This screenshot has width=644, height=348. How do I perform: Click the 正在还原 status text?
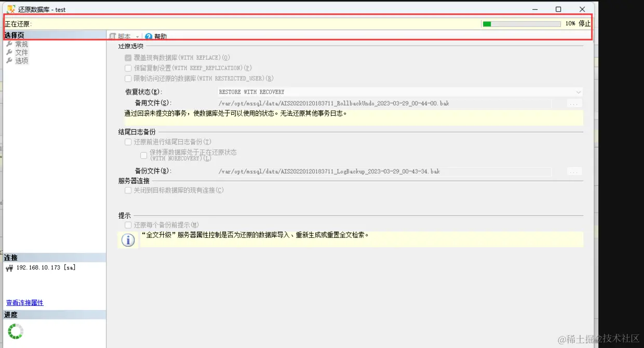click(18, 24)
